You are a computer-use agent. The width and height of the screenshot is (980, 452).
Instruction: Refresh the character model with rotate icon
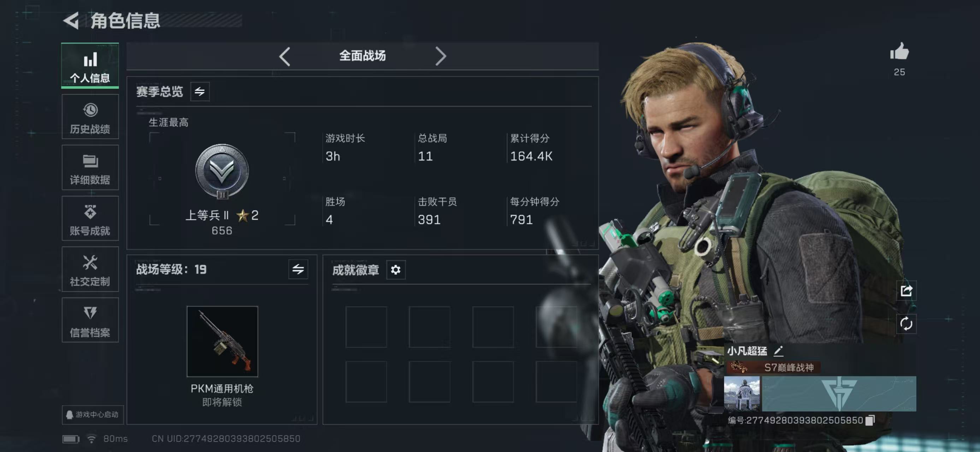(906, 324)
